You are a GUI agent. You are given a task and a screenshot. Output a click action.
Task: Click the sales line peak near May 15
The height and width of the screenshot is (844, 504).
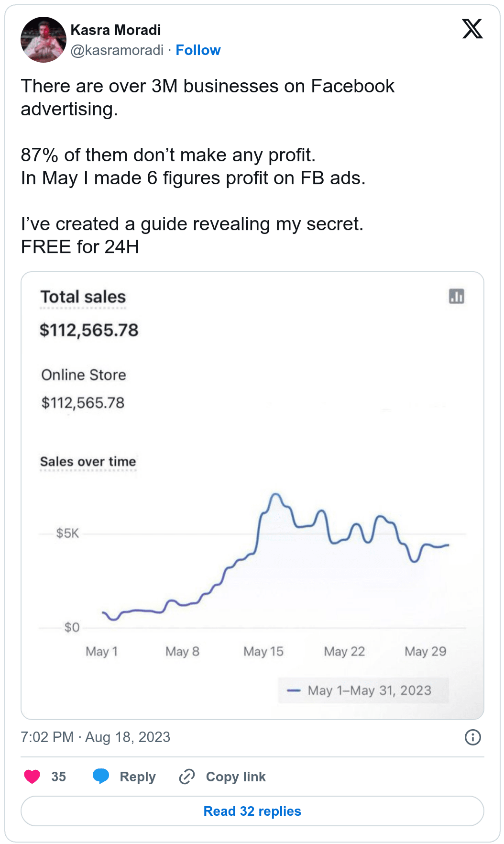point(275,495)
